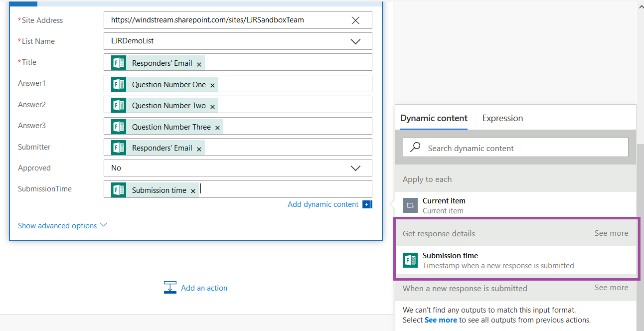Click the Forms icon in Answer2 field

119,105
